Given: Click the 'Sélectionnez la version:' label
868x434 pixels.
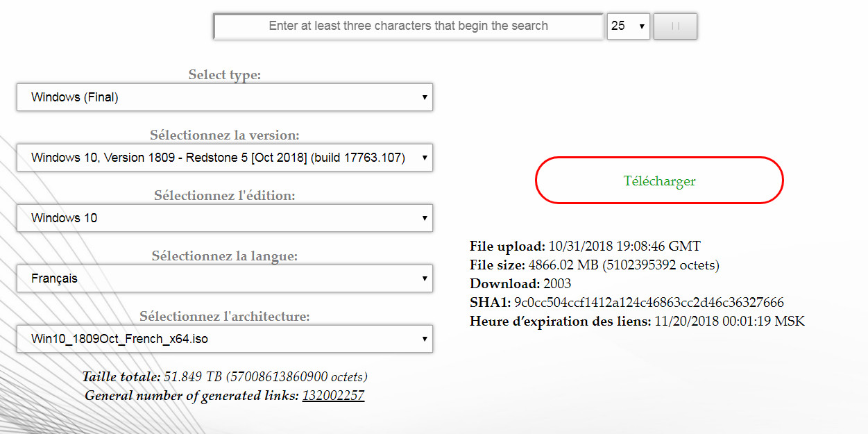Looking at the screenshot, I should [225, 135].
